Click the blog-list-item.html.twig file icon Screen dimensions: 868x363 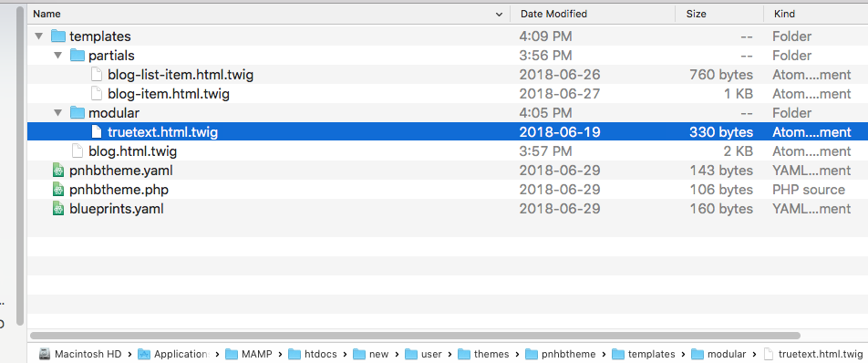coord(97,75)
